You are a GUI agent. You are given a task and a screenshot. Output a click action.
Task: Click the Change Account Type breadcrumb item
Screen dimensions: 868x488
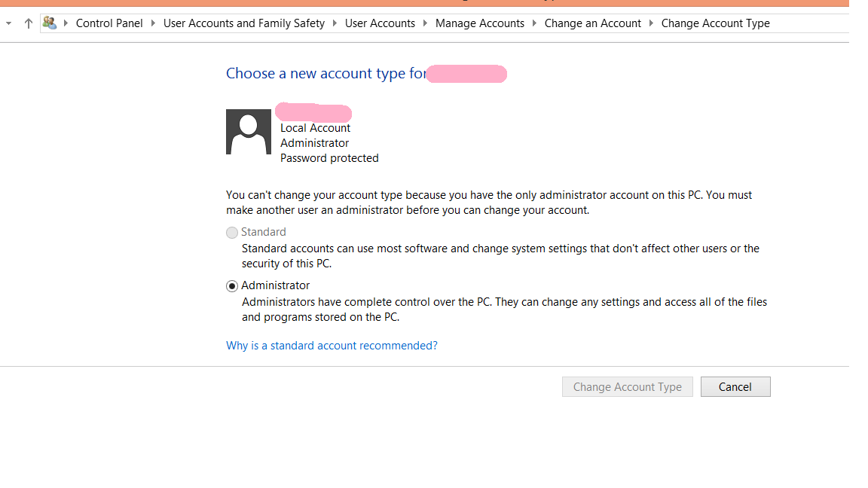click(716, 23)
